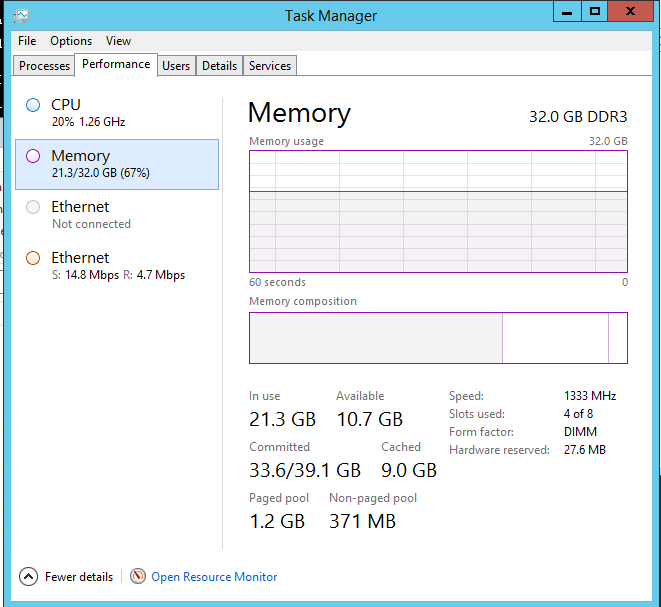Maximize the Task Manager window
Viewport: 661px width, 607px height.
(595, 12)
